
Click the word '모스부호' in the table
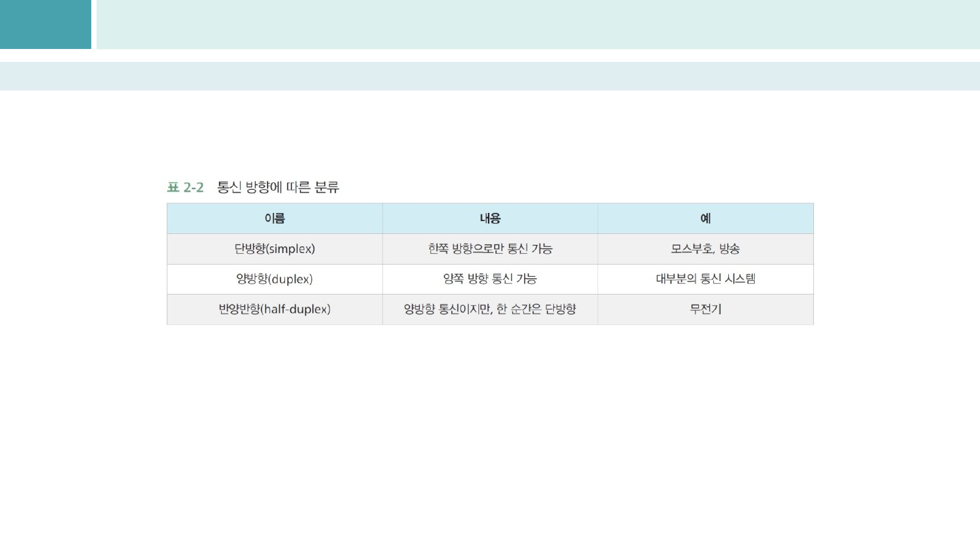point(691,249)
